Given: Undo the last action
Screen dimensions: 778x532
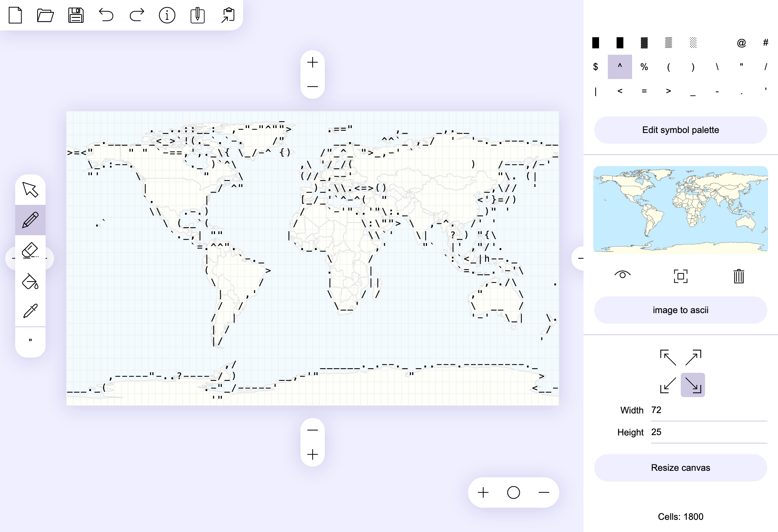Looking at the screenshot, I should click(106, 16).
